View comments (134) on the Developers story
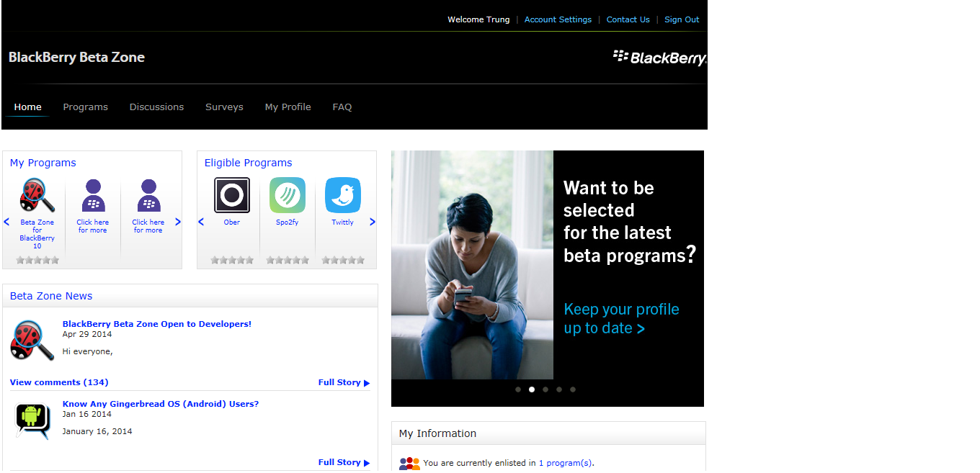The height and width of the screenshot is (473, 980). [x=59, y=382]
